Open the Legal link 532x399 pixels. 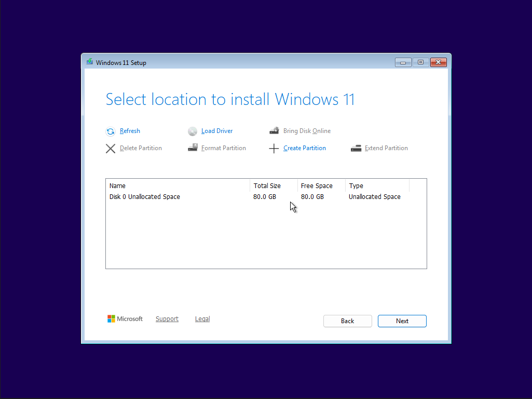click(x=202, y=319)
